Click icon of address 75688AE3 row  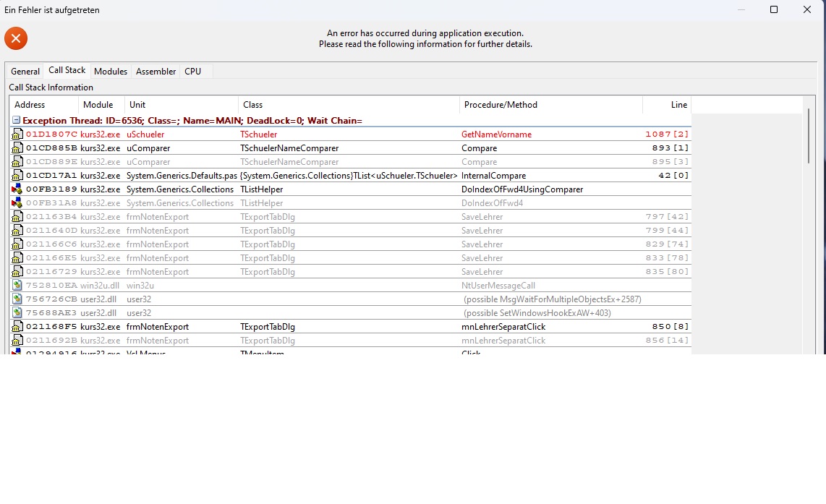coord(17,312)
